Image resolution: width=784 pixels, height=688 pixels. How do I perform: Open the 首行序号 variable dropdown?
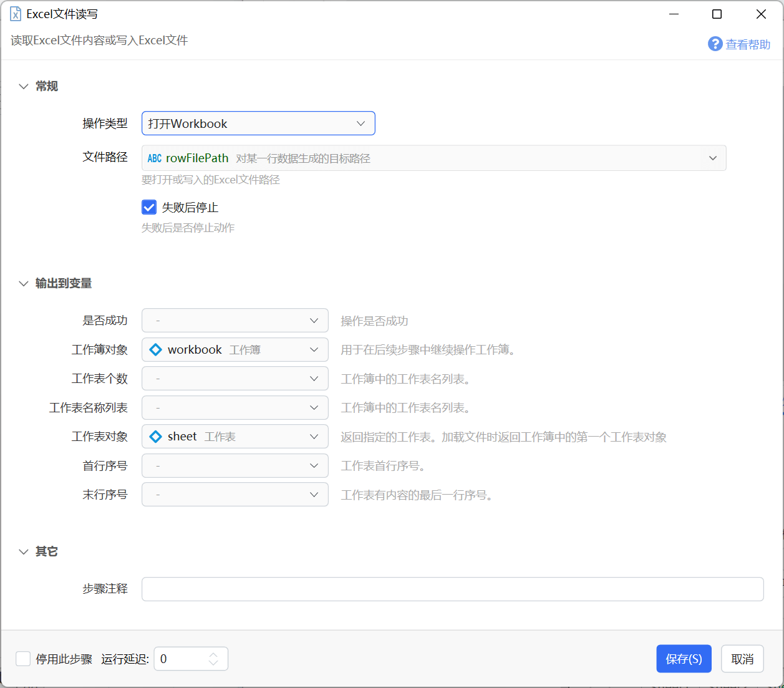click(x=235, y=466)
